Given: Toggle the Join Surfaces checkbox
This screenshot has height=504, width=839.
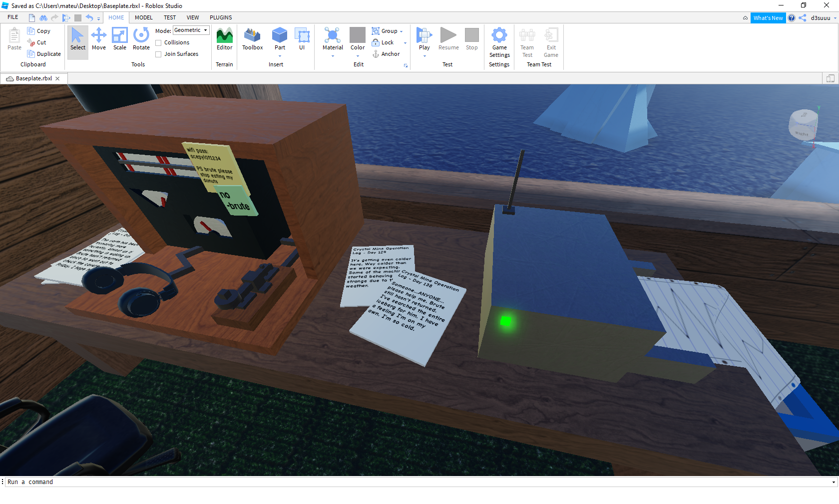Looking at the screenshot, I should (x=158, y=54).
